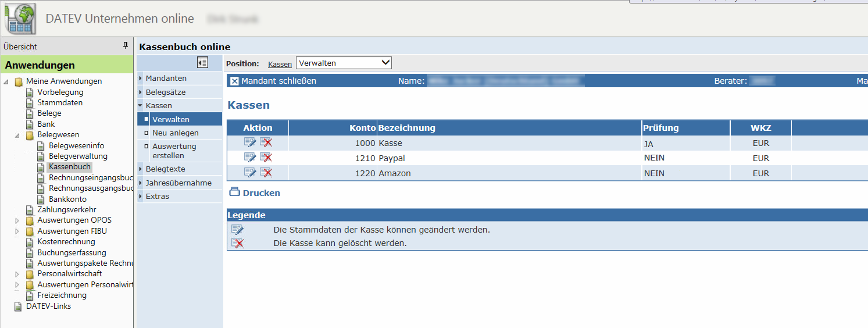Delete the Amazon cash register entry
Screen dimensions: 868x328
coord(266,173)
